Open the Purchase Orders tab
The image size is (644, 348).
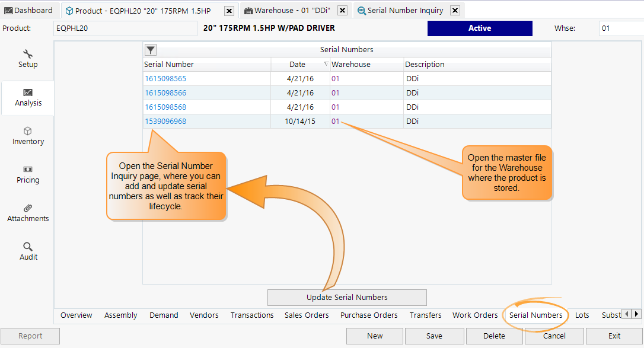pos(369,315)
